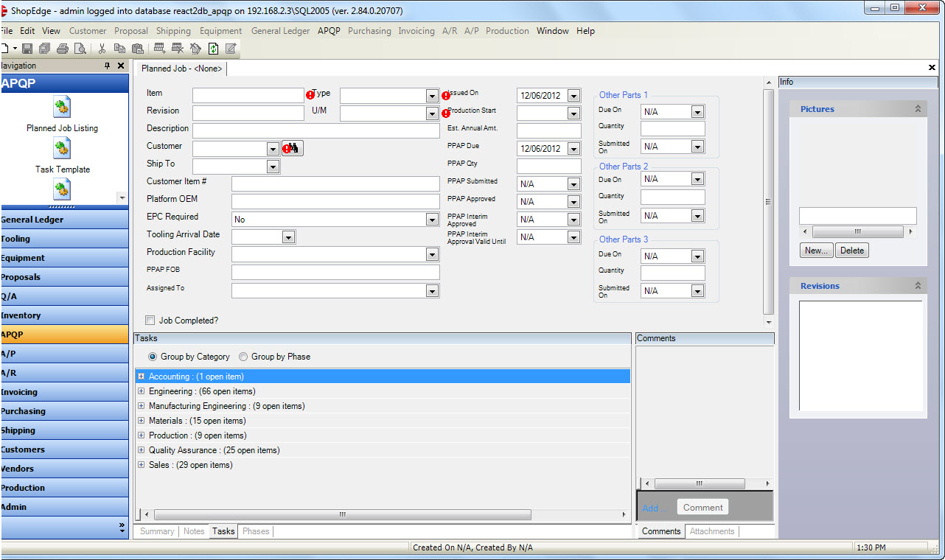Open the PPAP Due date dropdown

(573, 149)
